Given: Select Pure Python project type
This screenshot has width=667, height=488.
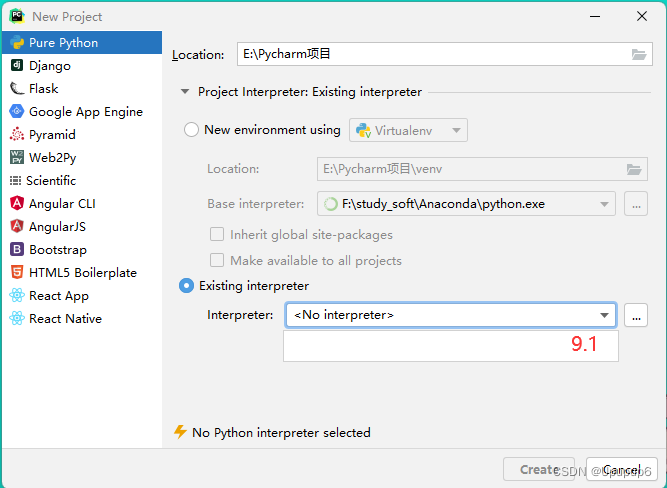Looking at the screenshot, I should click(82, 43).
